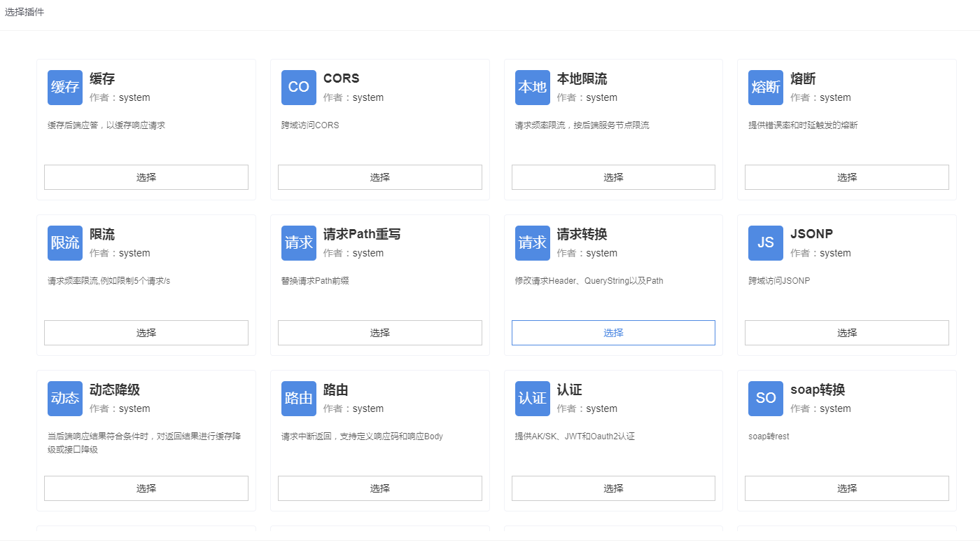980x550 pixels.
Task: Click the 请求Path重写 plugin icon
Action: pos(299,243)
